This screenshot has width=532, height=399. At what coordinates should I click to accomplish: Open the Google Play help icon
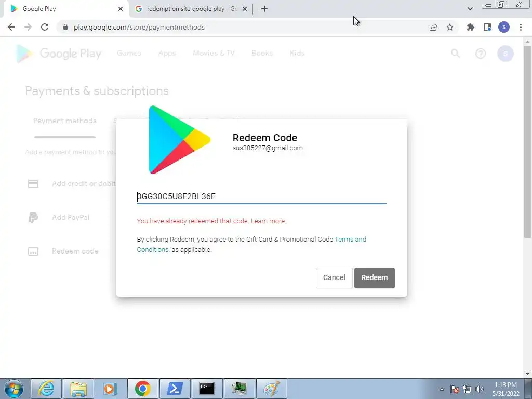click(x=481, y=54)
